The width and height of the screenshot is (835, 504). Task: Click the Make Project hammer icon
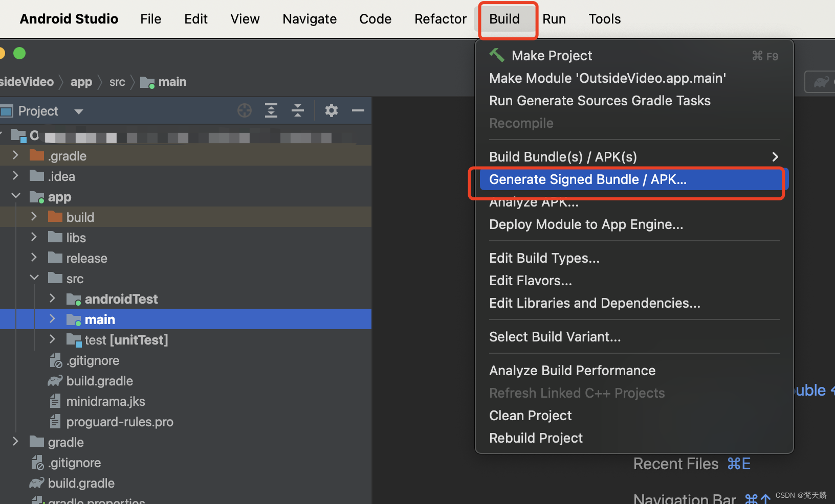497,55
